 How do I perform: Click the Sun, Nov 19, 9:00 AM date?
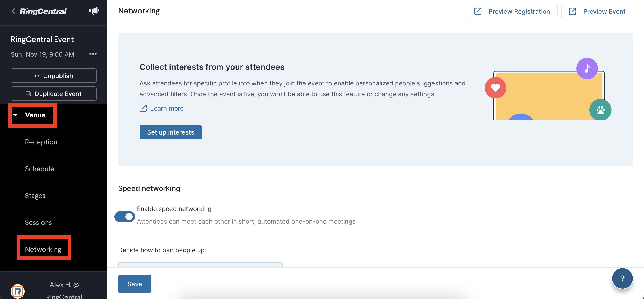point(42,54)
